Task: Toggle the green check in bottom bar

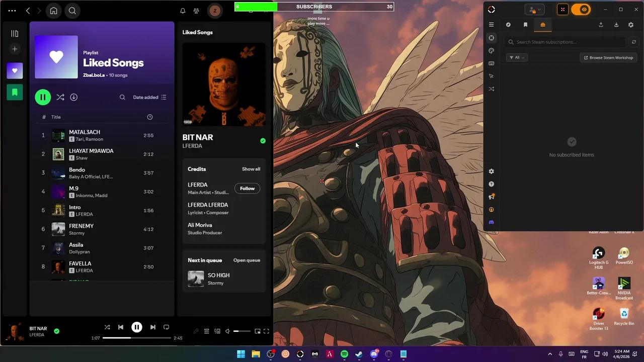Action: (x=56, y=331)
